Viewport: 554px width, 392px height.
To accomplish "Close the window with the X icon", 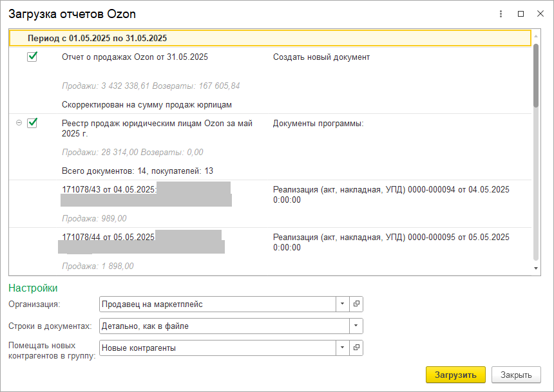I will tap(540, 14).
